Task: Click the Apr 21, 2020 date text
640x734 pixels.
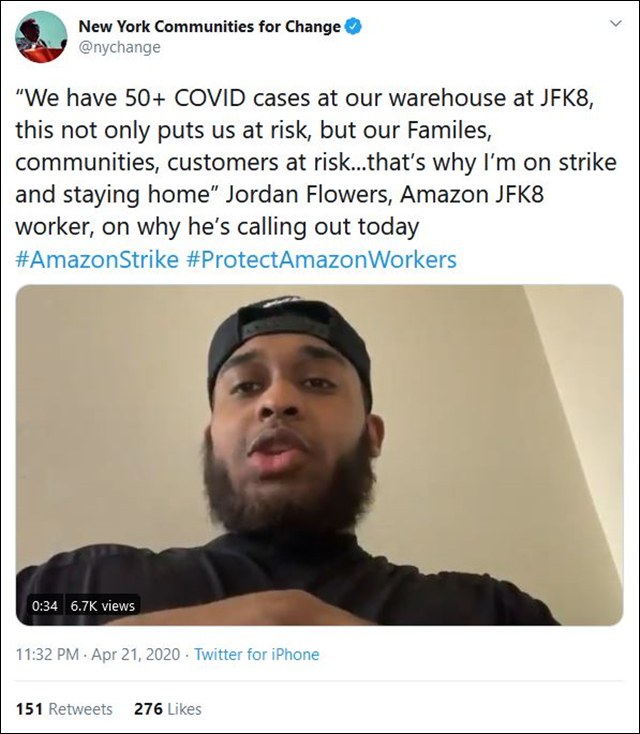Action: point(136,654)
